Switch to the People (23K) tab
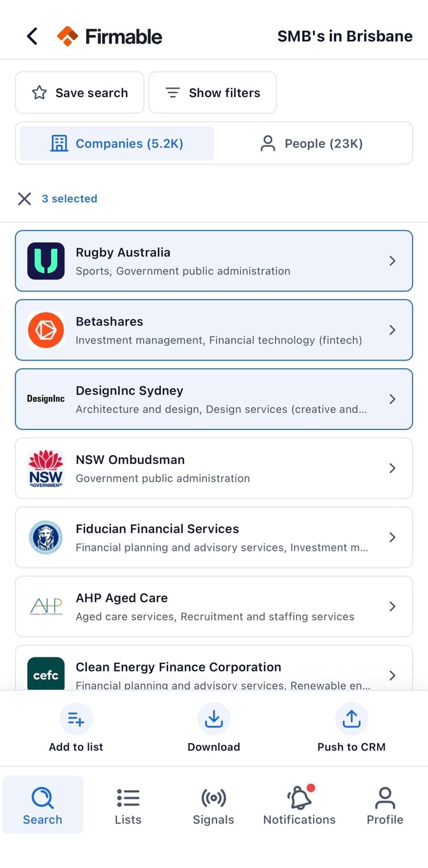The height and width of the screenshot is (868, 428). point(312,143)
